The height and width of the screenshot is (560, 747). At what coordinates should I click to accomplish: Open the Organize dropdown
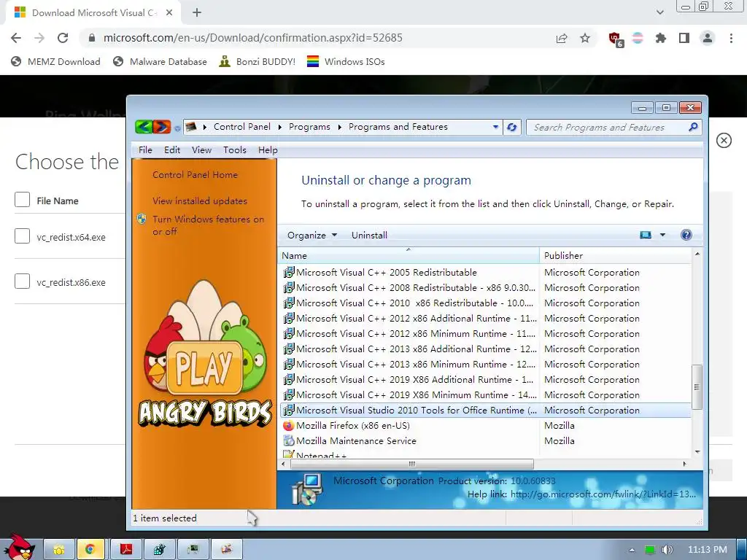click(x=312, y=236)
